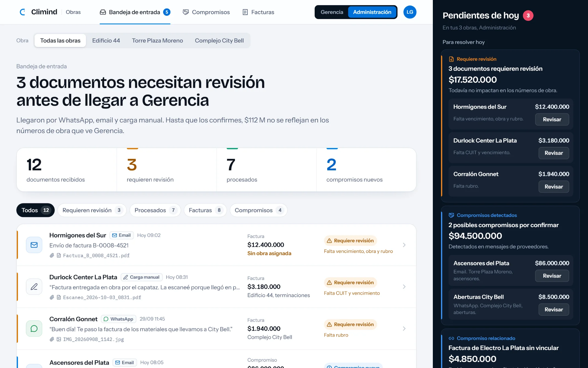The image size is (588, 368).
Task: Open Facturas navigation tab
Action: click(x=258, y=12)
